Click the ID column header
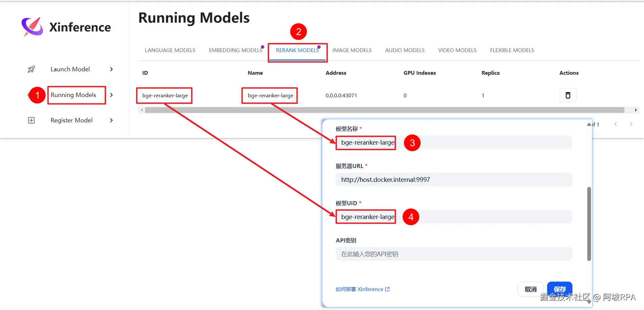Screen dimensions: 644x310 pos(145,73)
